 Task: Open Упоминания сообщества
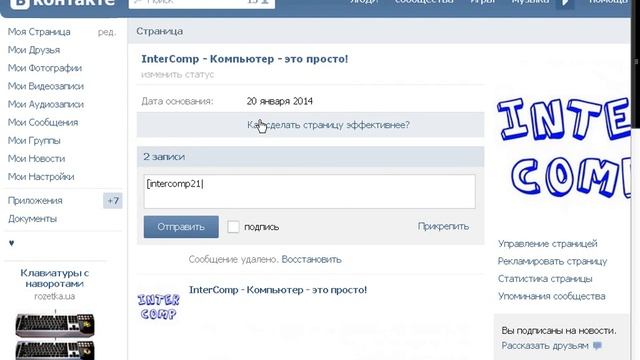551,296
